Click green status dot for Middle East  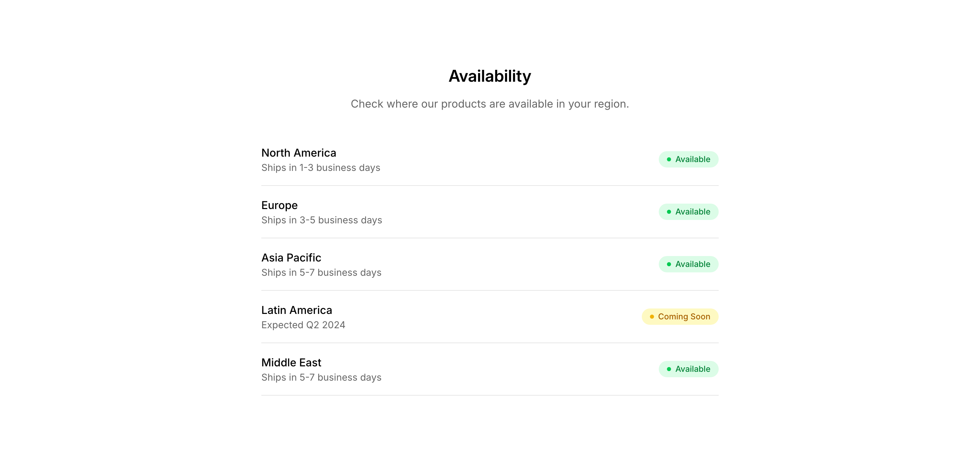coord(669,369)
